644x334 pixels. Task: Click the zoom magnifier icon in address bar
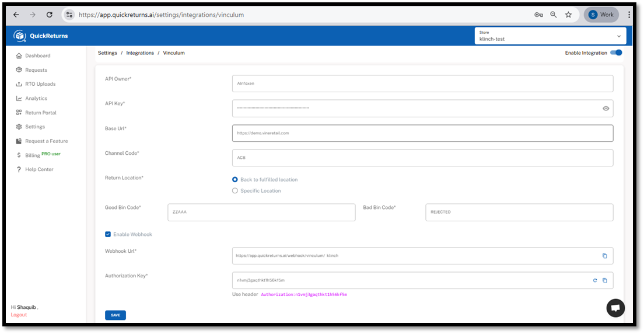(x=554, y=15)
